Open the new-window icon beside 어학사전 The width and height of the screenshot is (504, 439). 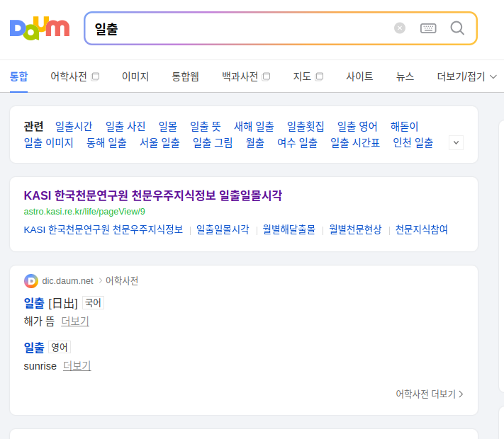95,76
